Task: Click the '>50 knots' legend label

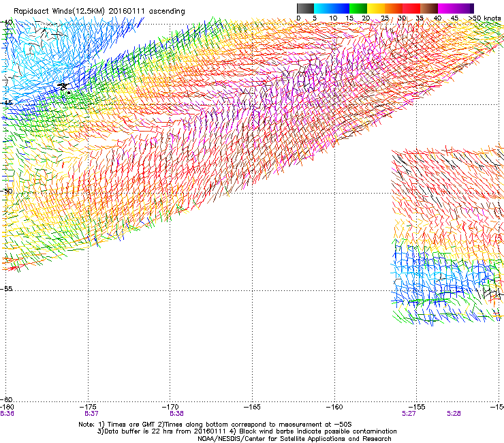Action: tap(485, 18)
